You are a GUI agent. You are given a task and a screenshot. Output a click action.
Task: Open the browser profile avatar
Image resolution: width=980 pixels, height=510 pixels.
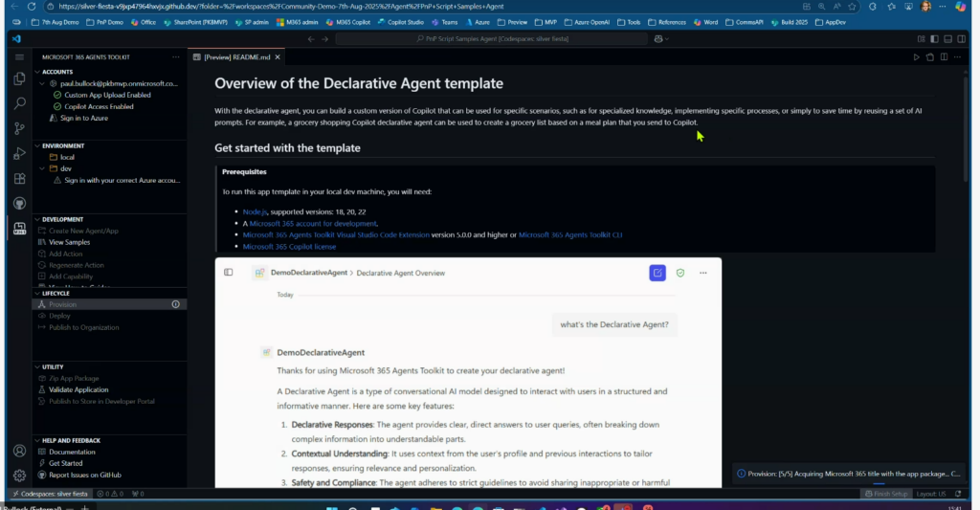pyautogui.click(x=926, y=7)
